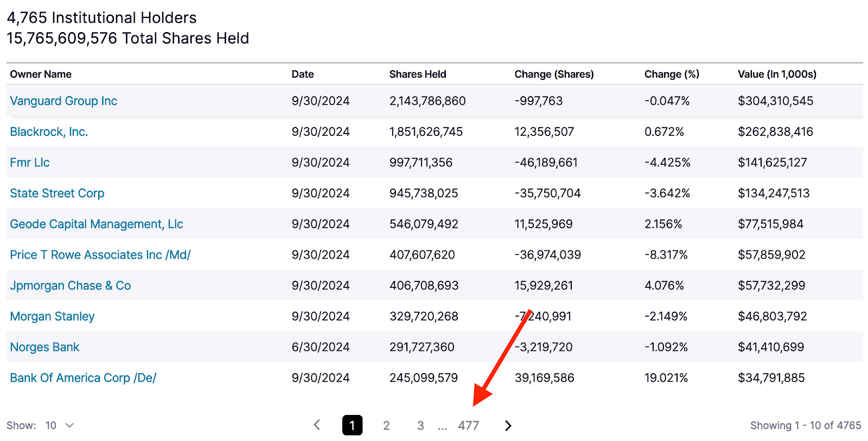Open Morgan Stanley holder link

(52, 317)
